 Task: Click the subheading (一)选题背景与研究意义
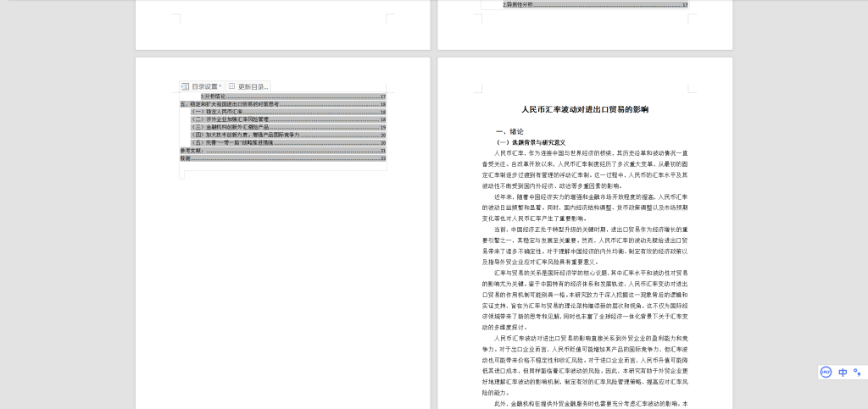click(531, 142)
